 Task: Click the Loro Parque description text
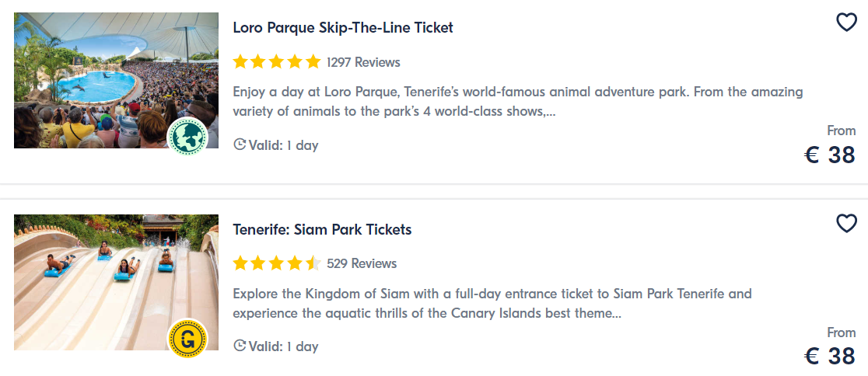517,102
